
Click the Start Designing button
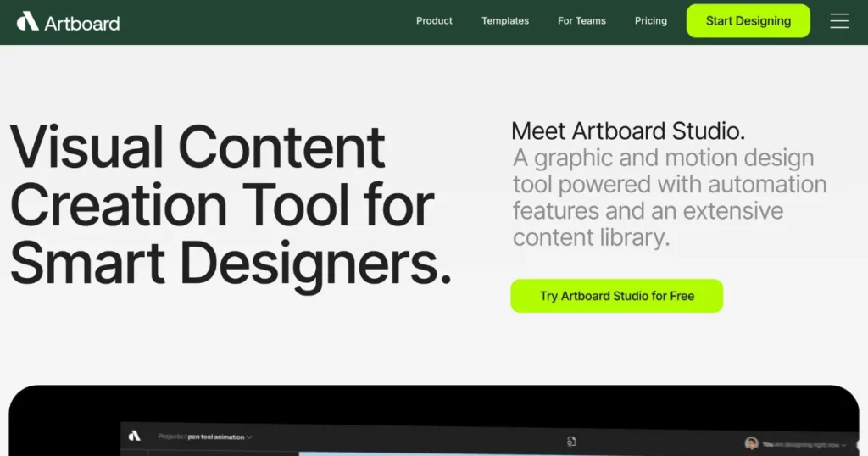click(x=748, y=21)
